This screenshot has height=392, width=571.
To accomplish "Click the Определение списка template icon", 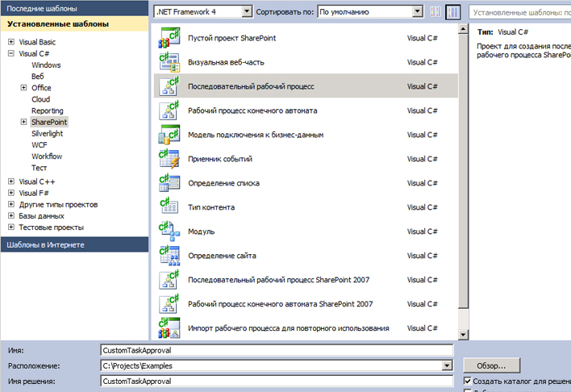I will tap(169, 183).
